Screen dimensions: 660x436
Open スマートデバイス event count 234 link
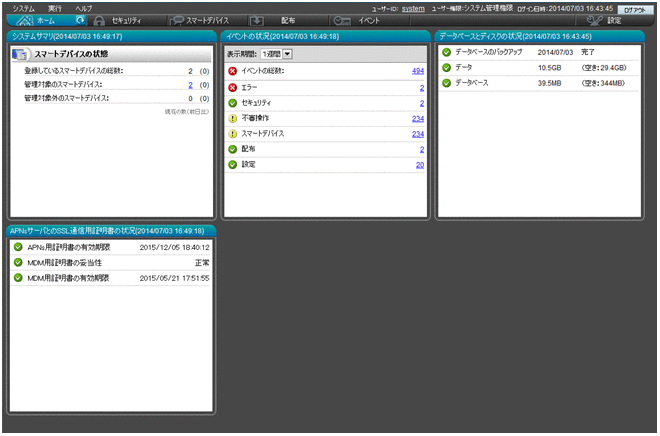[418, 134]
